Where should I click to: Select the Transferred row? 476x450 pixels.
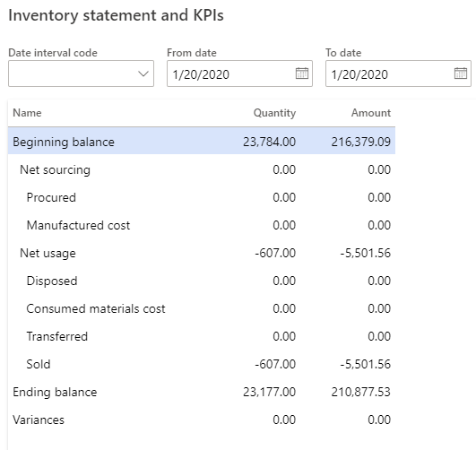click(x=202, y=336)
